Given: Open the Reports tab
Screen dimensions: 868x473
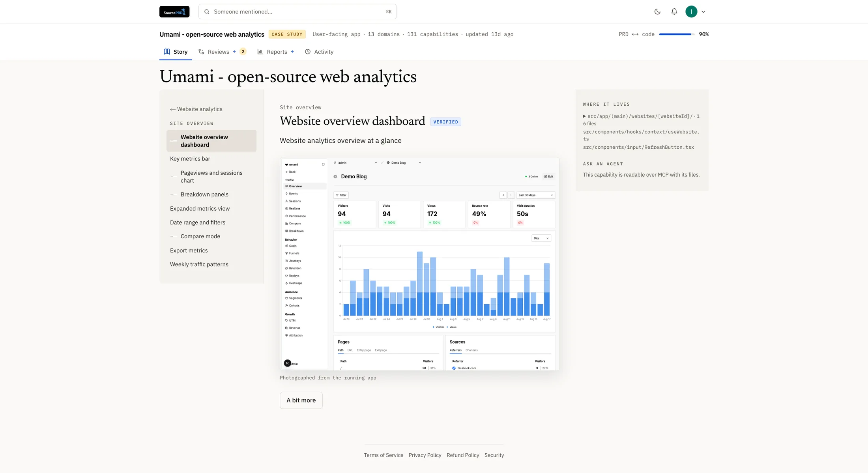Looking at the screenshot, I should point(276,52).
